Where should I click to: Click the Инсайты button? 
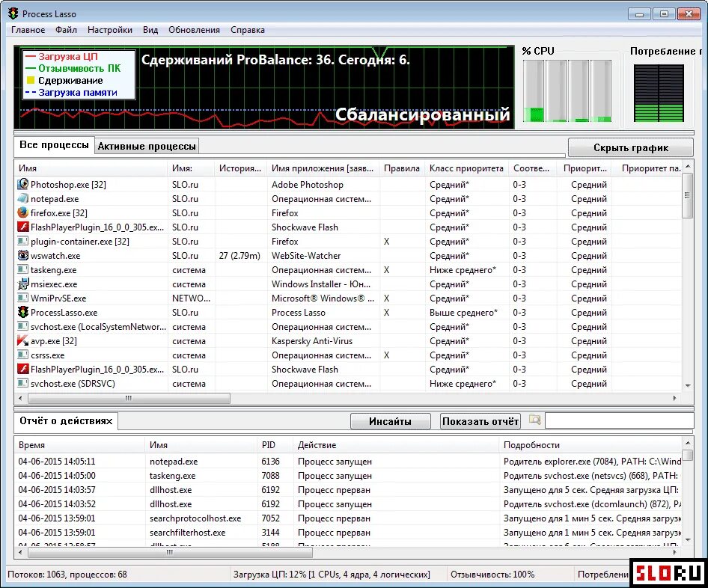(x=390, y=421)
